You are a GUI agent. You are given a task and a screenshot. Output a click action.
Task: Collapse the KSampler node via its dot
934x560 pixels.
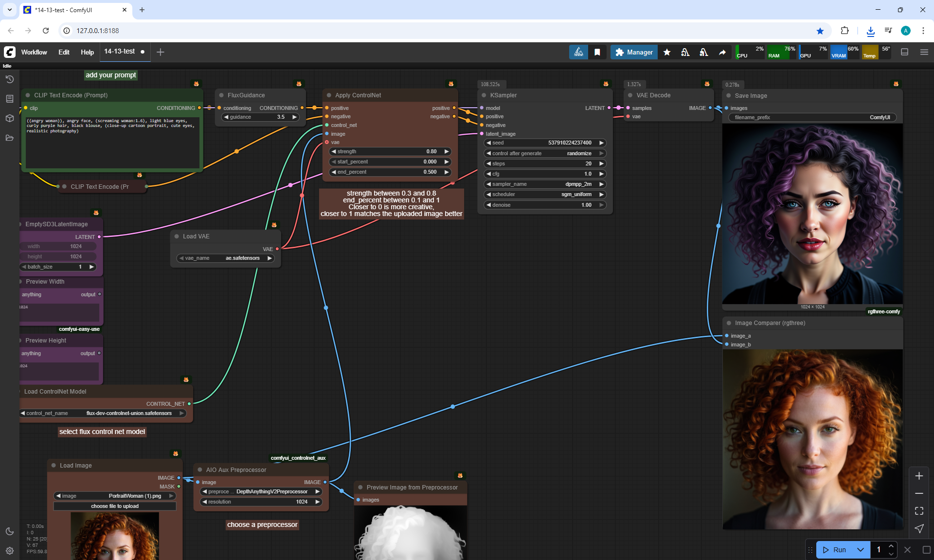484,95
